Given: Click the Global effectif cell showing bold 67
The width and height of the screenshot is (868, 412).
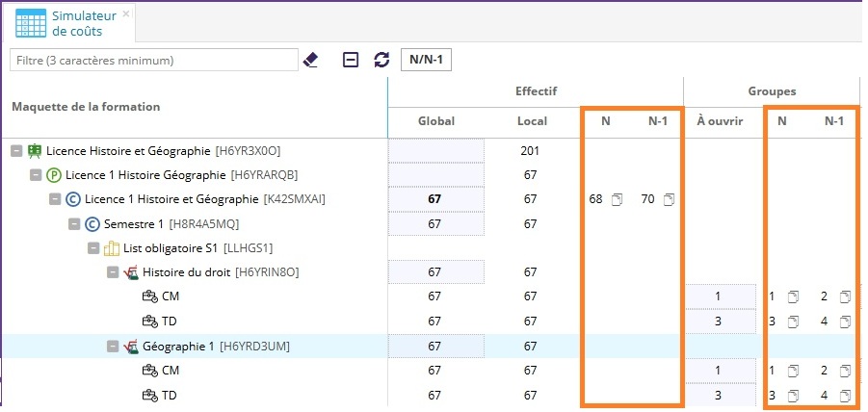Looking at the screenshot, I should click(435, 199).
